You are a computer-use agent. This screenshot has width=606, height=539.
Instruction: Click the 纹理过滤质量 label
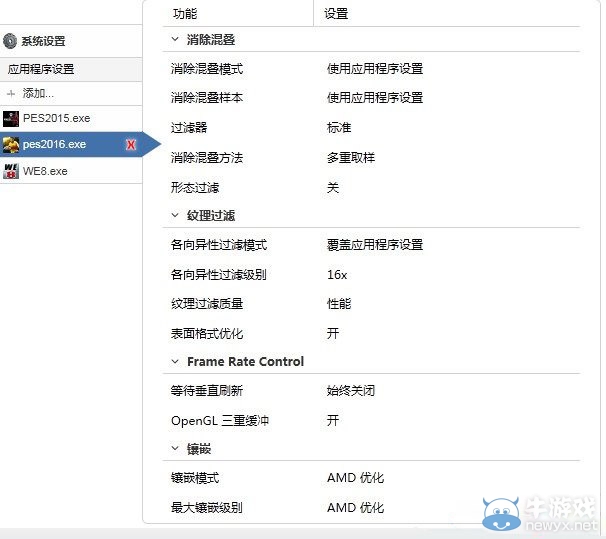click(x=207, y=304)
